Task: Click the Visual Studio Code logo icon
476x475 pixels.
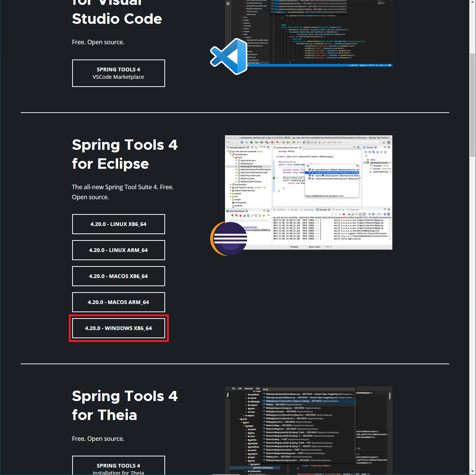Action: pyautogui.click(x=229, y=56)
